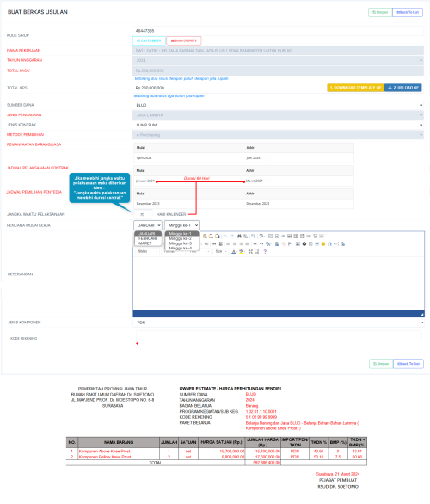Click Simpan button beside the page title
Viewport: 430px width, 504px height.
(x=380, y=12)
